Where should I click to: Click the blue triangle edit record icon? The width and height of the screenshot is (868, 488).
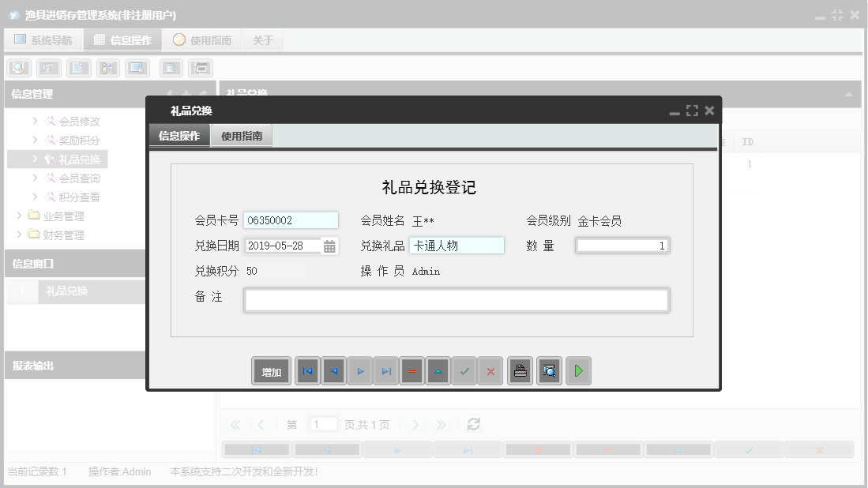(x=438, y=370)
